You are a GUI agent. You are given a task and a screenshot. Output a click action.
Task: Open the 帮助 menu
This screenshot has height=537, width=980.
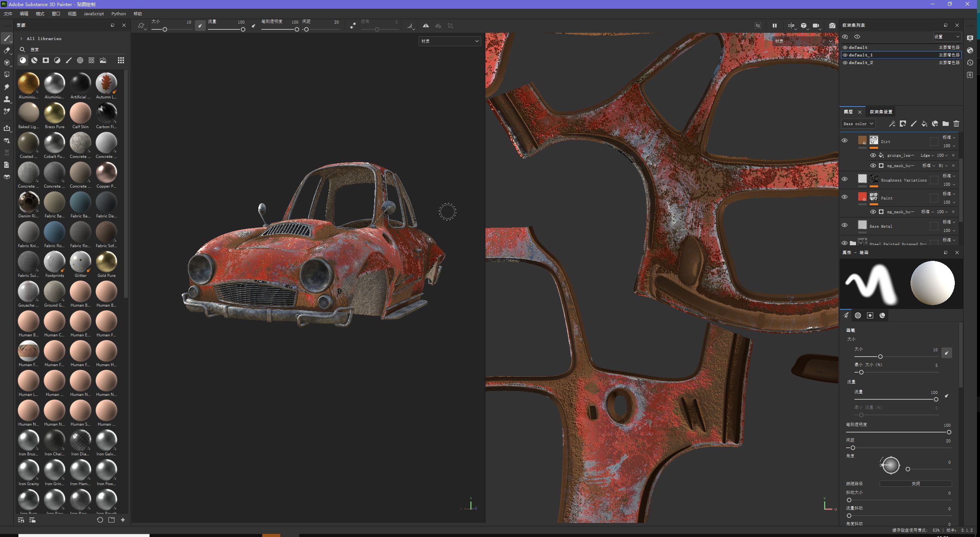pos(137,14)
